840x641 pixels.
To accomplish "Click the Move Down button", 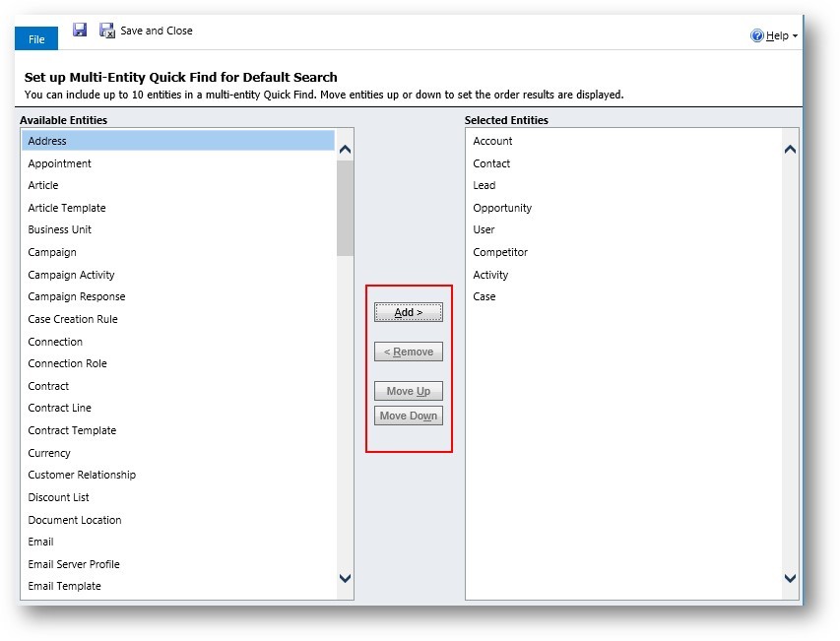I will (x=409, y=416).
